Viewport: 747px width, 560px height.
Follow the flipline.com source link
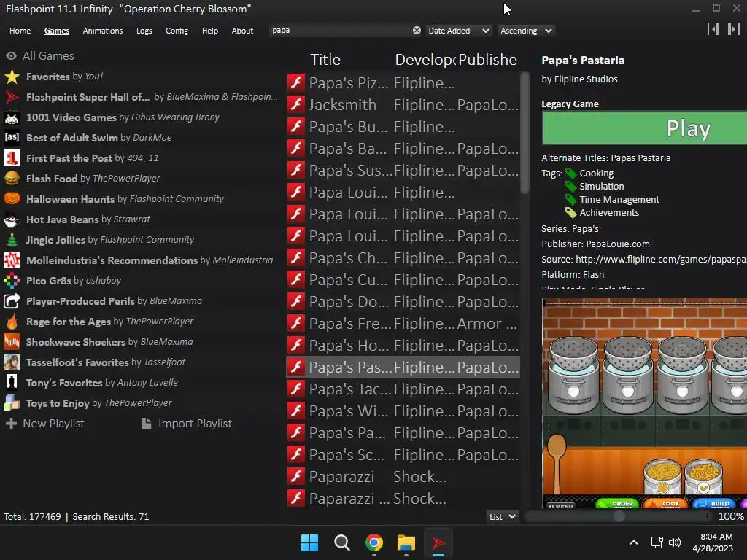coord(661,259)
